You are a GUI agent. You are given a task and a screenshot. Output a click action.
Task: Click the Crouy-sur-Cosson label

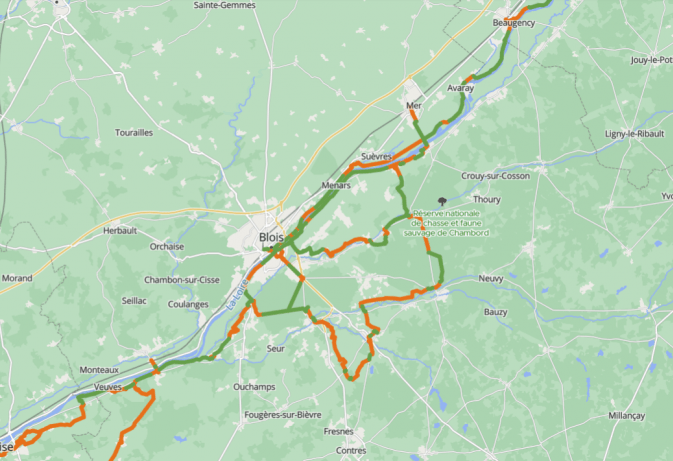click(x=495, y=176)
